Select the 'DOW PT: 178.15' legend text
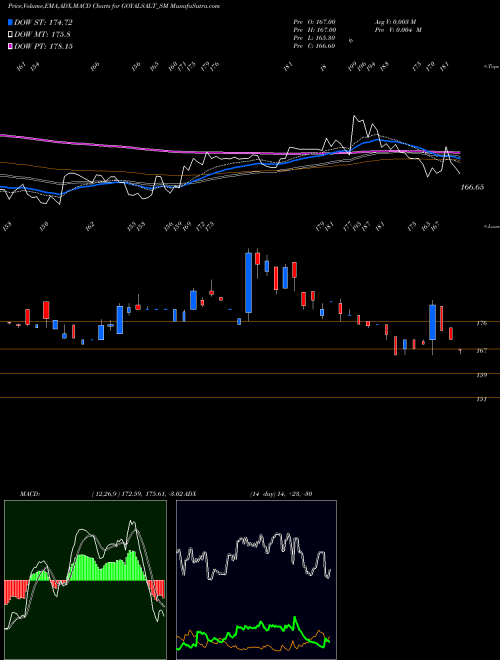This screenshot has width=500, height=660. [x=43, y=46]
